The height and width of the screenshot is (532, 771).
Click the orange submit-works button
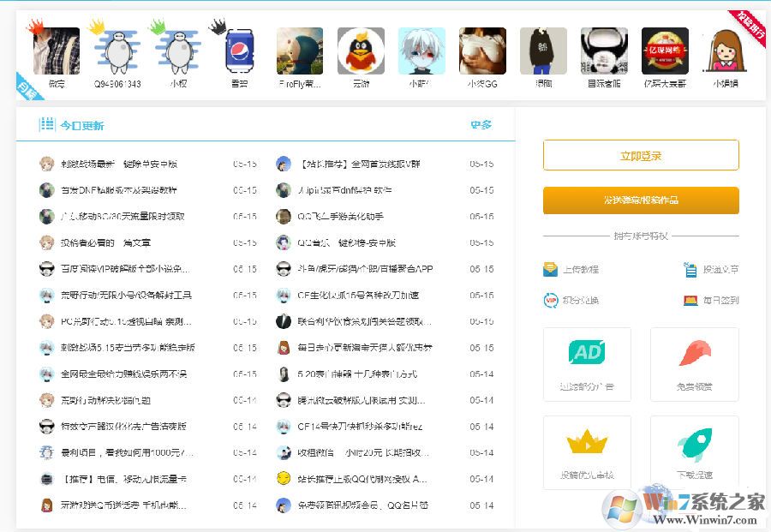[x=641, y=200]
